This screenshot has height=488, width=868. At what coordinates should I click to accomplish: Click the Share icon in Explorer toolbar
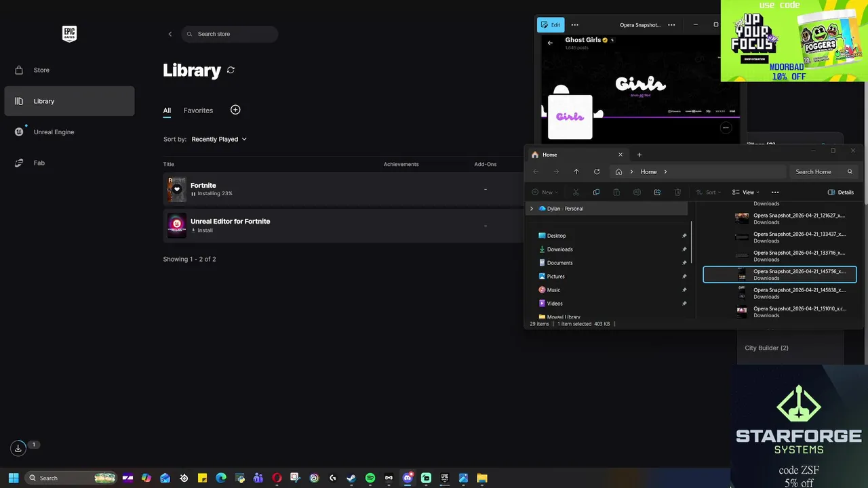coord(657,192)
